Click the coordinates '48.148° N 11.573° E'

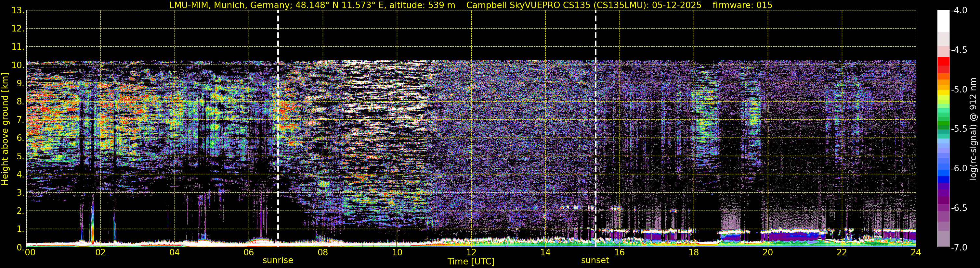[340, 5]
